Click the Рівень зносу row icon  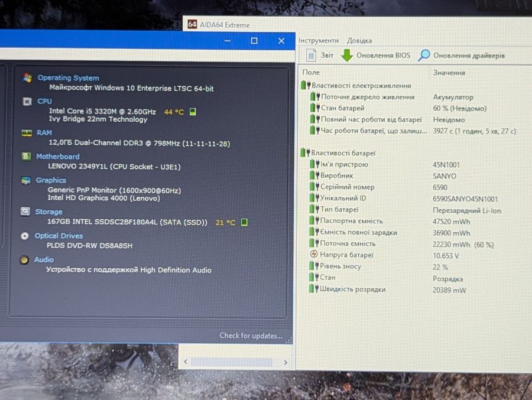[x=314, y=266]
